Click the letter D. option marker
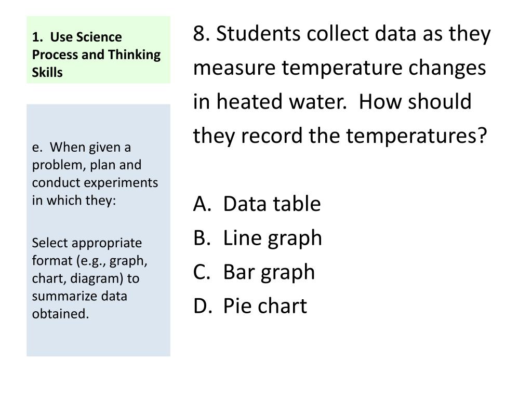Viewport: 532px width, 399px height. (x=202, y=305)
